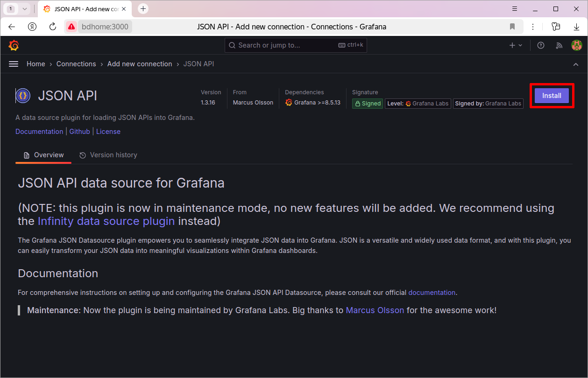The width and height of the screenshot is (588, 378).
Task: Open the Infinity data source plugin link
Action: coord(106,221)
